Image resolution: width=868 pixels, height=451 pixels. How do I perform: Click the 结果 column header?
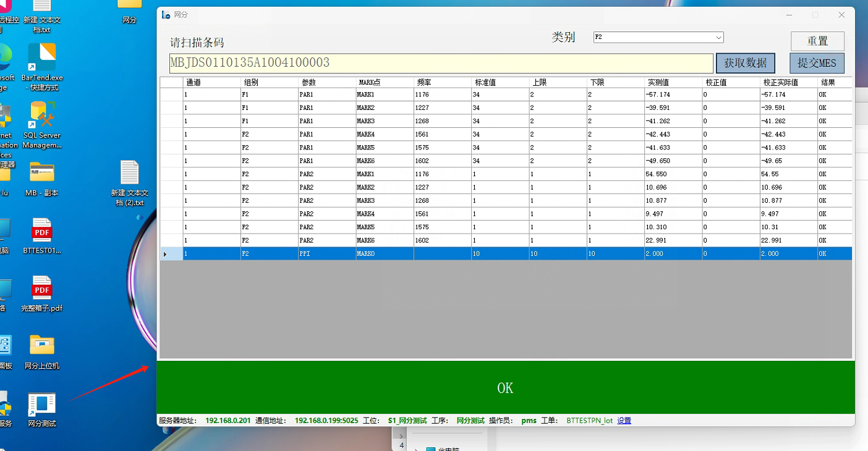pos(834,82)
